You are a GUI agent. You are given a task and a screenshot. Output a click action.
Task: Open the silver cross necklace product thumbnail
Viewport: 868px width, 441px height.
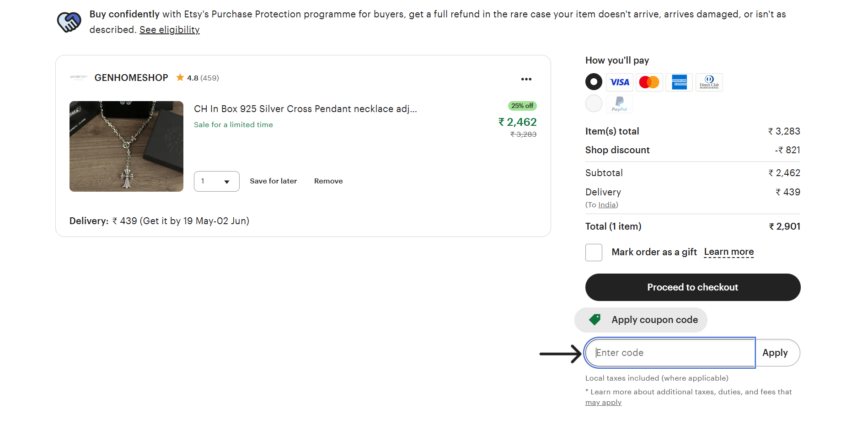pyautogui.click(x=126, y=146)
